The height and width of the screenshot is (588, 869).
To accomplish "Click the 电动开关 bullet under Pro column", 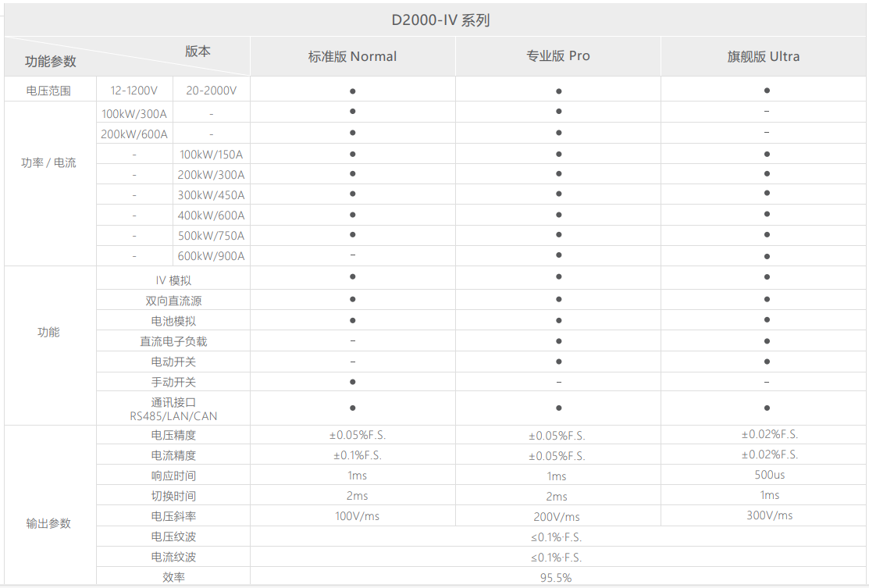I will pos(559,362).
